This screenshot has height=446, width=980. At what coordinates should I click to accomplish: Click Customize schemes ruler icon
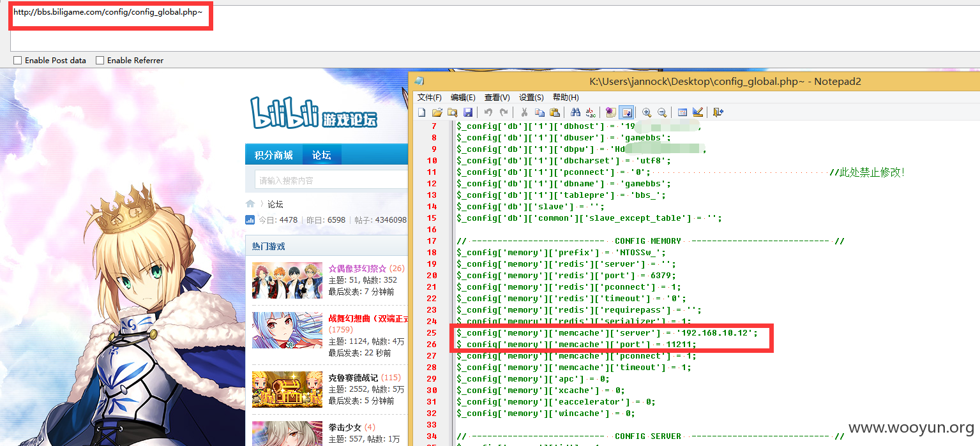pyautogui.click(x=698, y=112)
